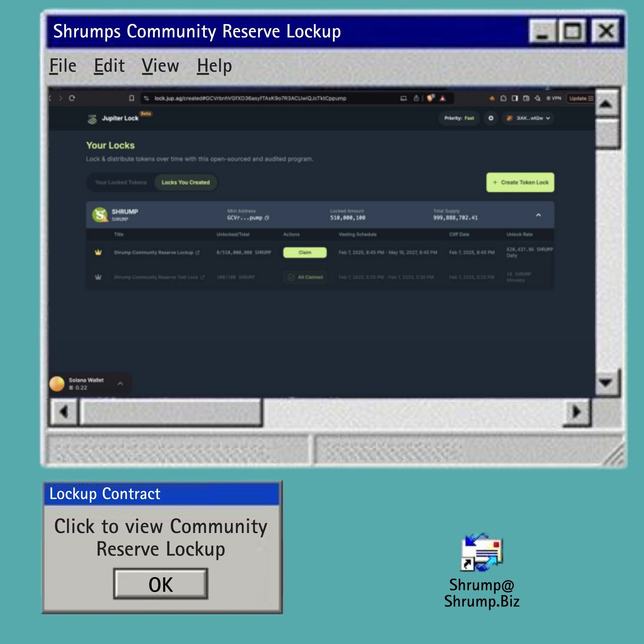Click the Locked Amount value 510,000,100
644x644 pixels.
348,218
